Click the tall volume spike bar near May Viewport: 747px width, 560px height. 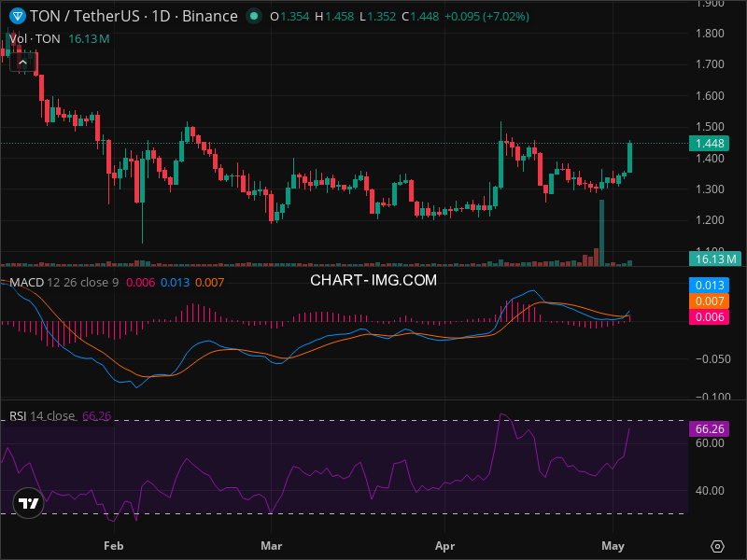coord(601,232)
